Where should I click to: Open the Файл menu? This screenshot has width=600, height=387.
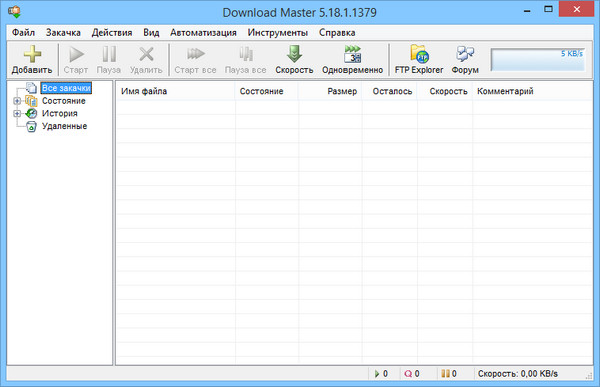point(23,33)
